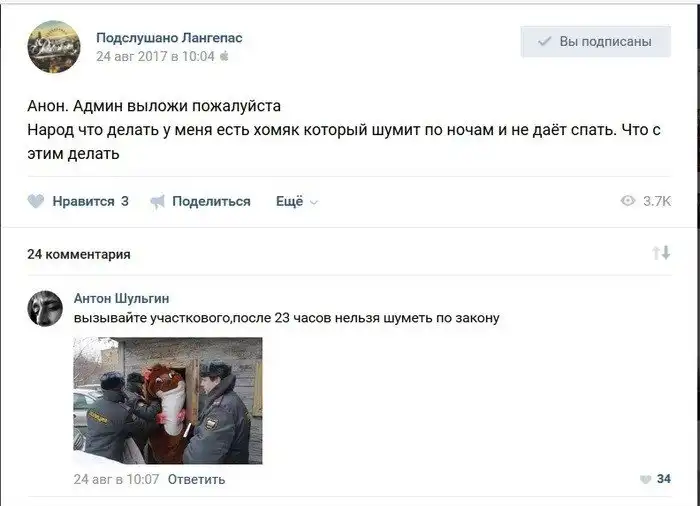Click the heart icon to like the post
Viewport: 700px width, 506px height.
[x=36, y=201]
